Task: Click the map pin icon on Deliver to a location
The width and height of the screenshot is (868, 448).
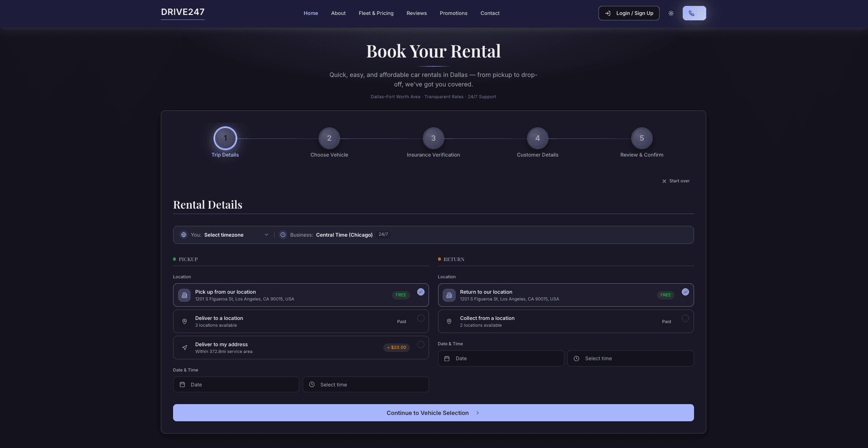Action: click(x=184, y=321)
